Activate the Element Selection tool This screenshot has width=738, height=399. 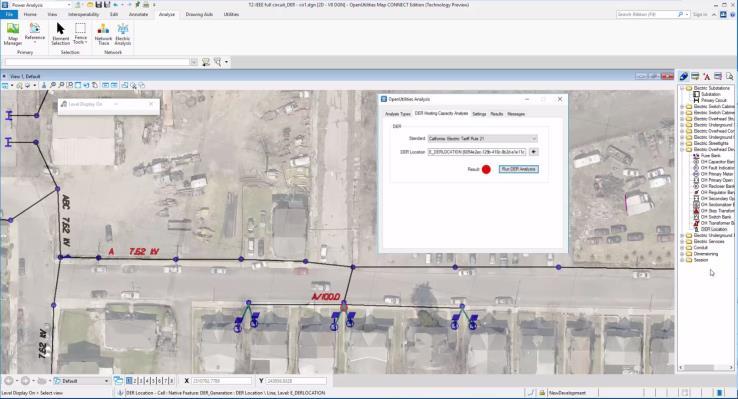[x=60, y=34]
